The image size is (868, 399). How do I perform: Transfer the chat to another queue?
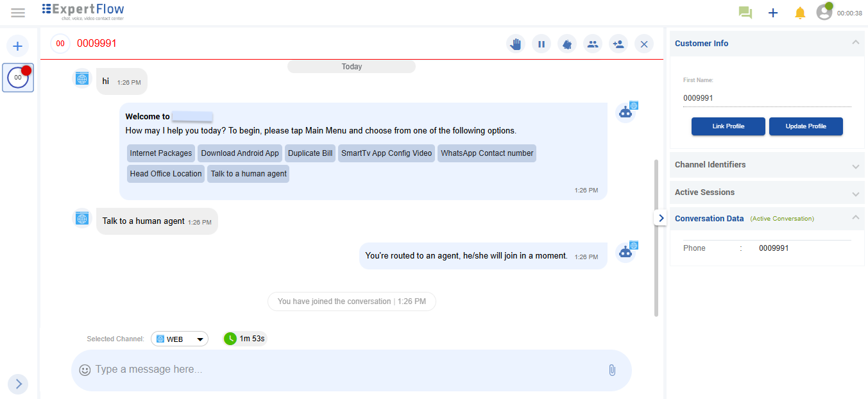tap(567, 44)
